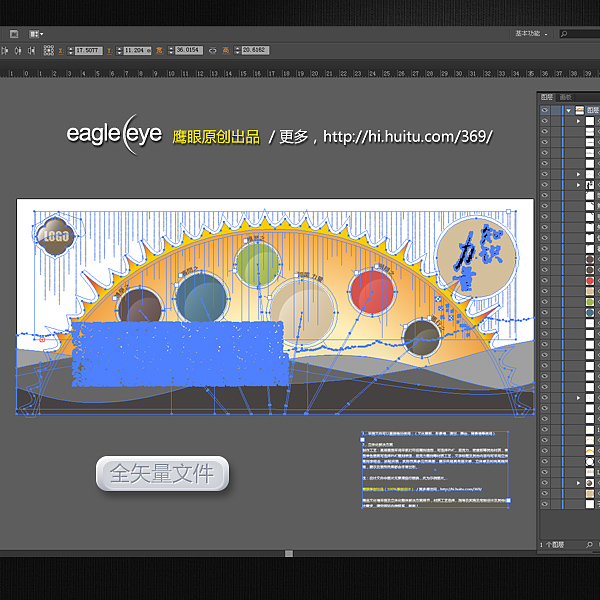This screenshot has width=600, height=600.
Task: Switch to the 图层 layers tab
Action: click(x=546, y=97)
